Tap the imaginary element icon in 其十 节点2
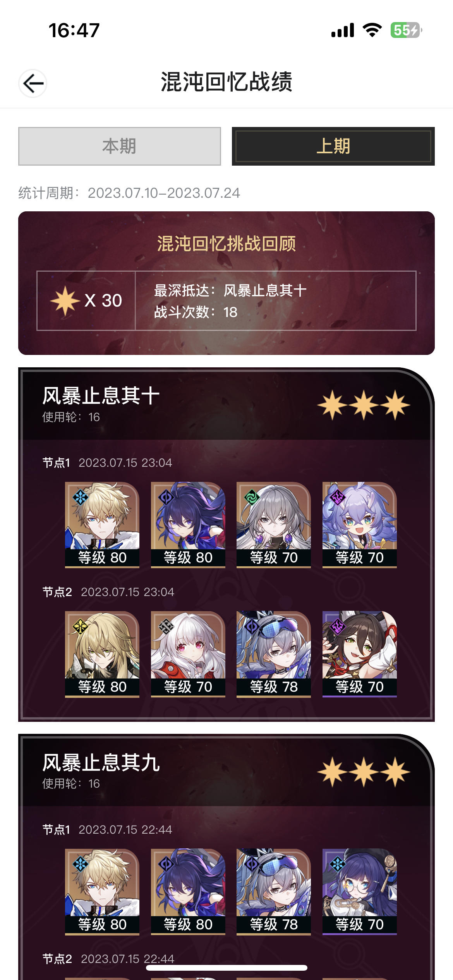The width and height of the screenshot is (453, 980). (x=81, y=626)
